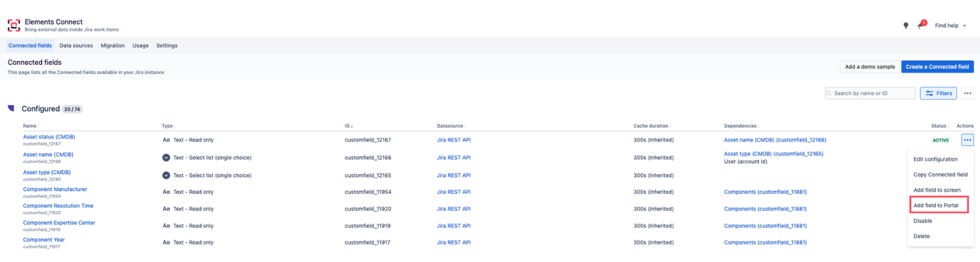Open the Asset type (CMDB) field

[47, 172]
